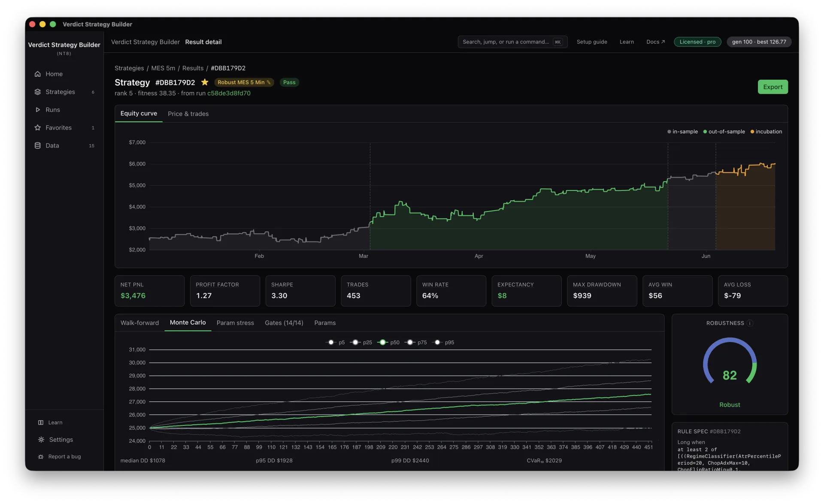Select the Monte Carlo tab
The height and width of the screenshot is (504, 824).
click(188, 323)
